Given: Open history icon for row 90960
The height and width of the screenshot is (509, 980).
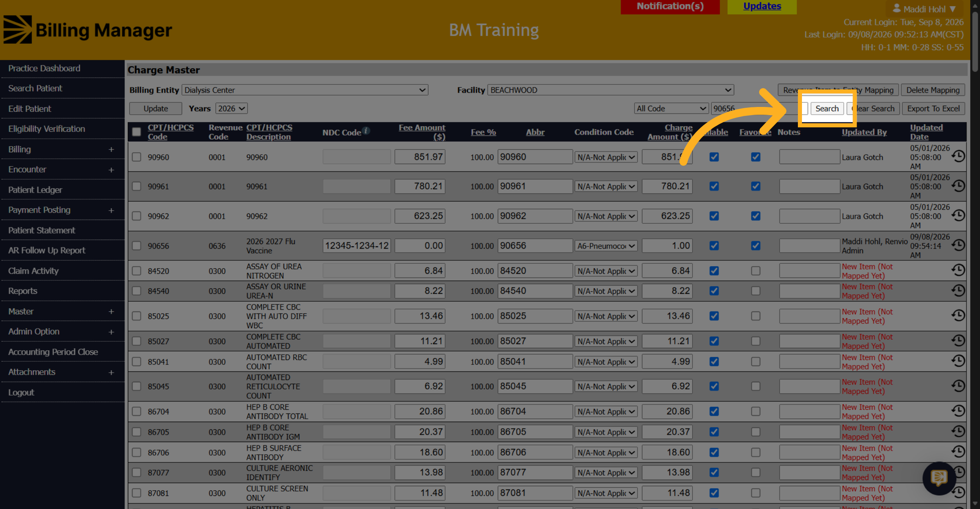Looking at the screenshot, I should [x=958, y=156].
